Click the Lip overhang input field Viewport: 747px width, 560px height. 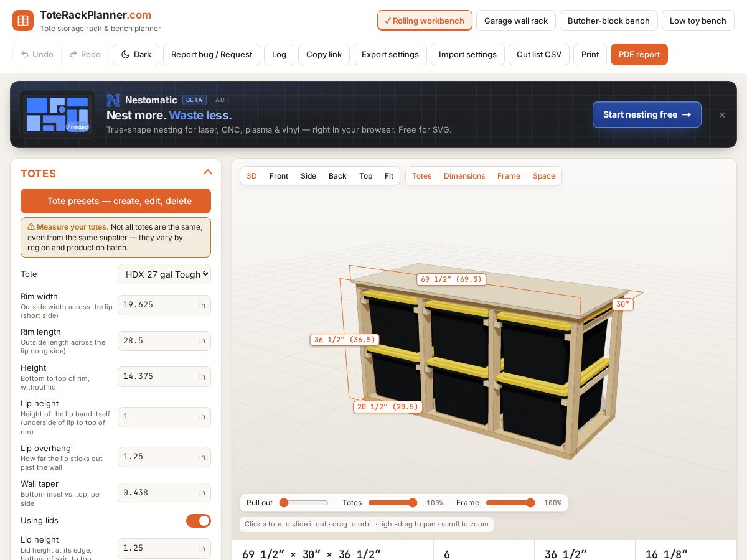(x=164, y=457)
